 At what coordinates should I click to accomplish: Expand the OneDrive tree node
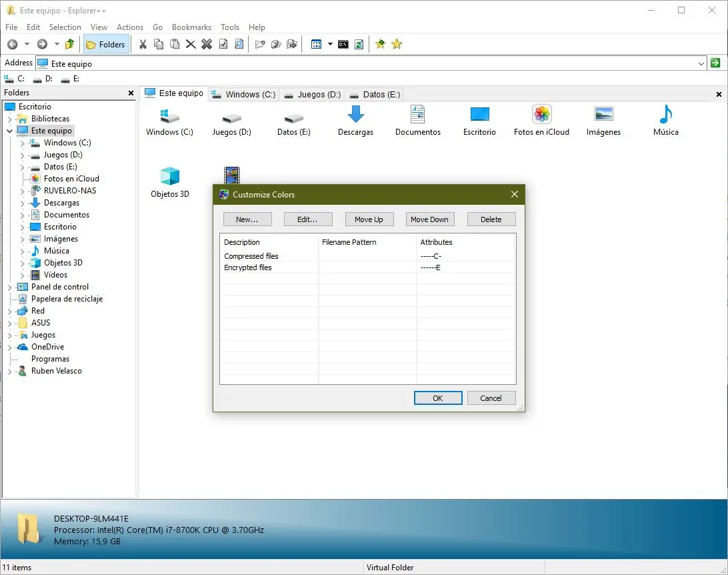click(x=10, y=347)
